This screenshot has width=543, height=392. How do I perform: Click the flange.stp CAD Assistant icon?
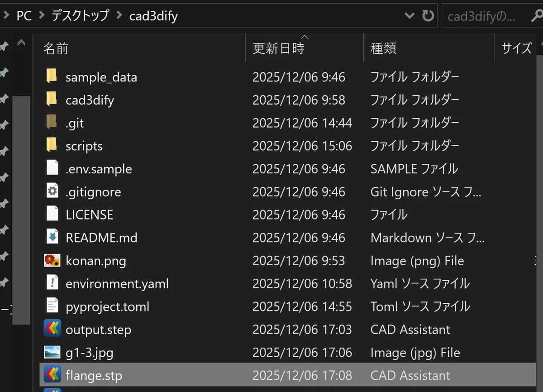[52, 375]
